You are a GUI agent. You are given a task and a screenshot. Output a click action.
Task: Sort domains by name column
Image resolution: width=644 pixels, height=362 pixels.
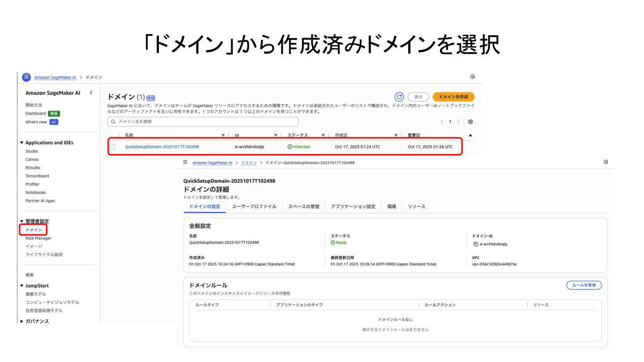(x=223, y=135)
